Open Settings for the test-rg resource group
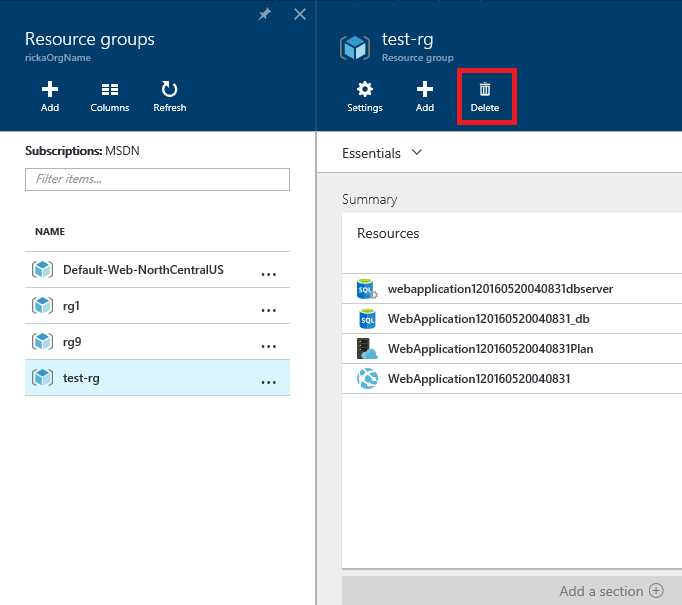682x605 pixels. 364,97
